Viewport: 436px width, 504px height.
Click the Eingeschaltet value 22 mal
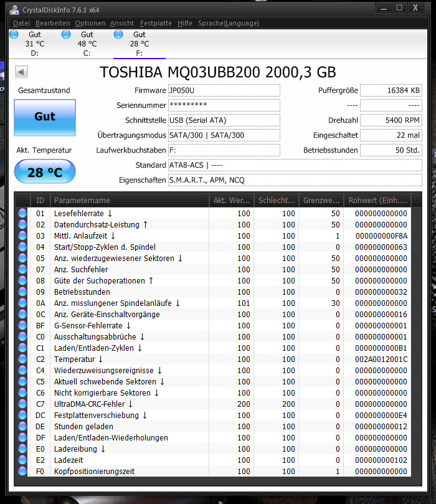(x=391, y=135)
